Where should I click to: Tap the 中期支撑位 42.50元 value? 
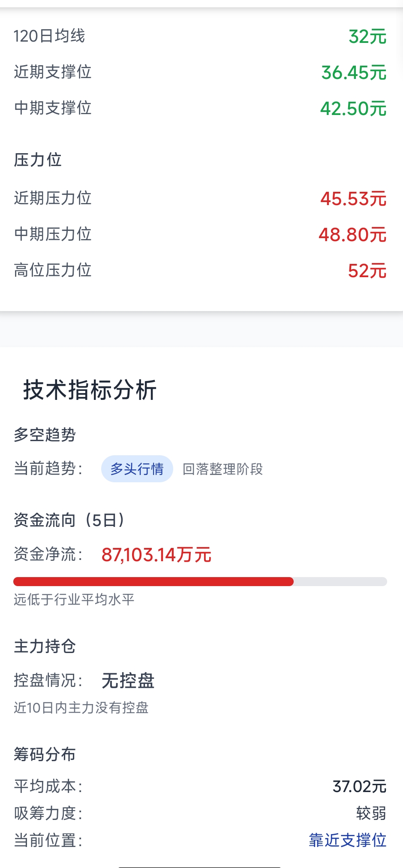pyautogui.click(x=353, y=109)
